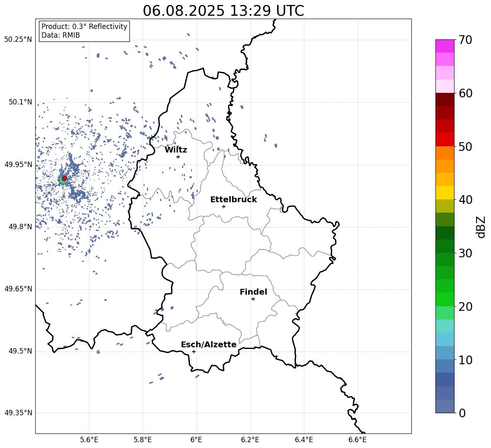Click the Wiltz city label

click(176, 150)
